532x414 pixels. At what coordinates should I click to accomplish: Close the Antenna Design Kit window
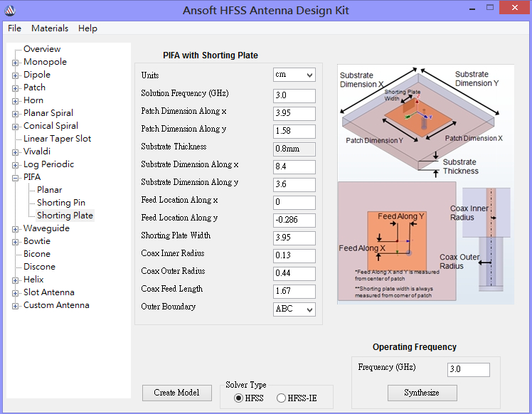point(515,7)
